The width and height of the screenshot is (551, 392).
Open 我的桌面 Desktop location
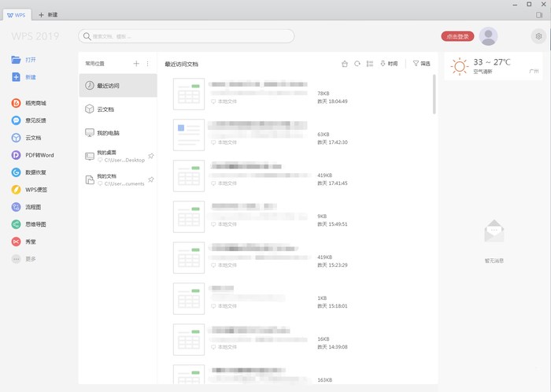click(118, 157)
